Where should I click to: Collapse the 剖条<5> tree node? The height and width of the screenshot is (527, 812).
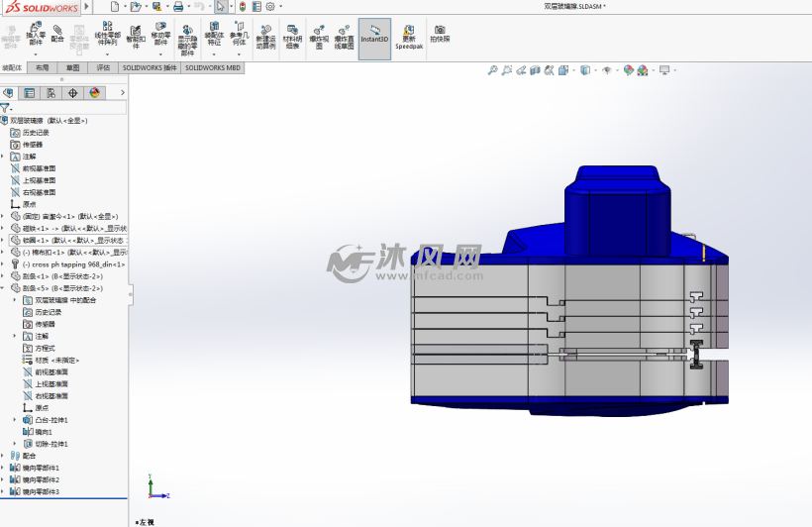(x=3, y=288)
